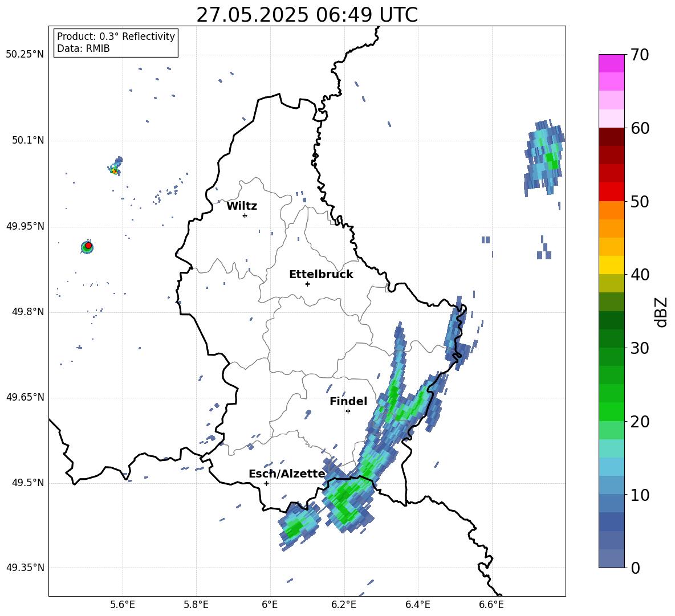Click the 70 tick on the colorbar
The image size is (675, 616).
pos(640,55)
